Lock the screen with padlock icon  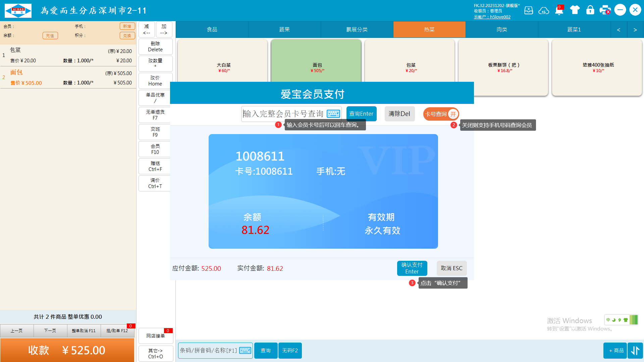pos(590,10)
